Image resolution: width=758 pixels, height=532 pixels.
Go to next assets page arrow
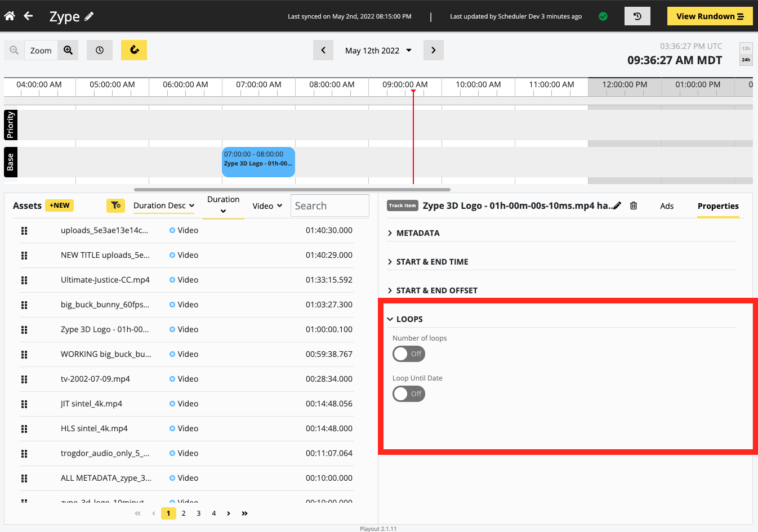(229, 513)
